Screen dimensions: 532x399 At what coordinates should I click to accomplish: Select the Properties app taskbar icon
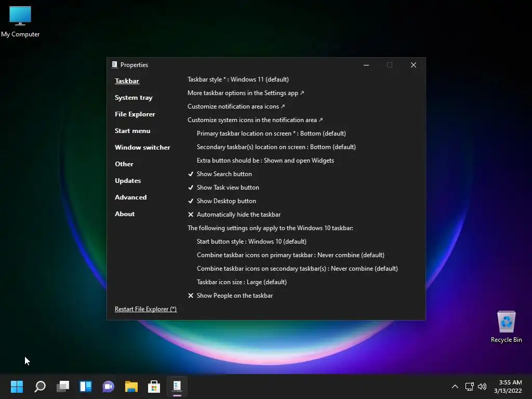click(177, 387)
